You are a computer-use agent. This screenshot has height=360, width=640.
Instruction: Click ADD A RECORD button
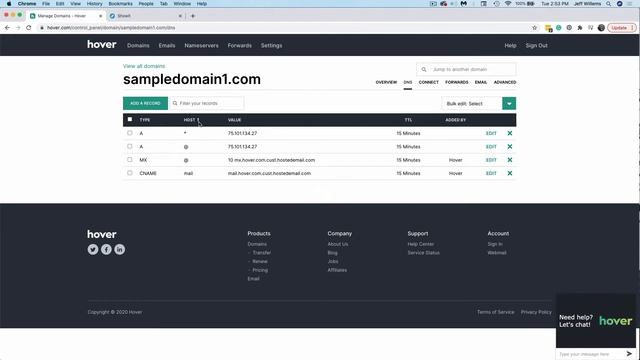[x=145, y=103]
